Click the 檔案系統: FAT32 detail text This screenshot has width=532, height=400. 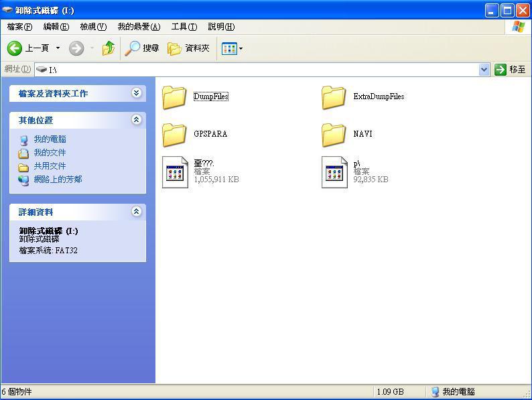[x=48, y=251]
